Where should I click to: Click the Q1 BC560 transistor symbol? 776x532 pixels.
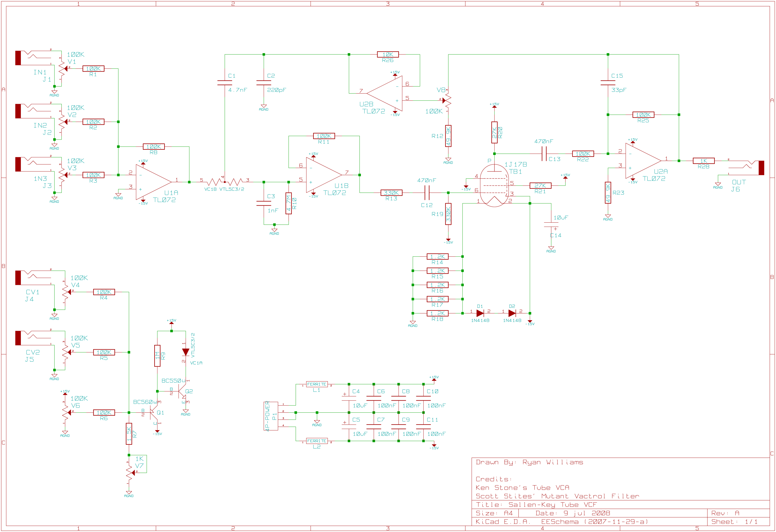point(153,413)
